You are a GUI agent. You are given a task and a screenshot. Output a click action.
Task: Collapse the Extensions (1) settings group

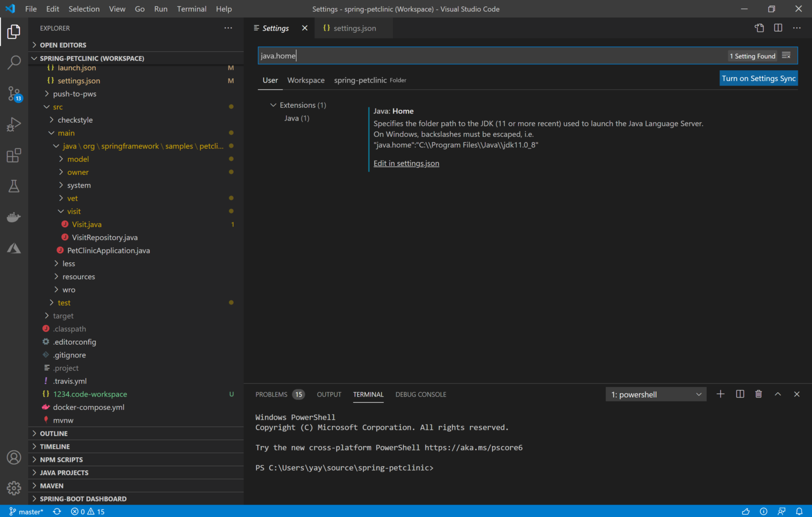273,105
